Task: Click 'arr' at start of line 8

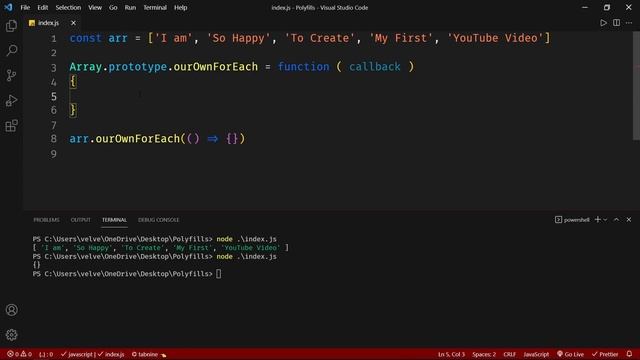Action: point(79,138)
